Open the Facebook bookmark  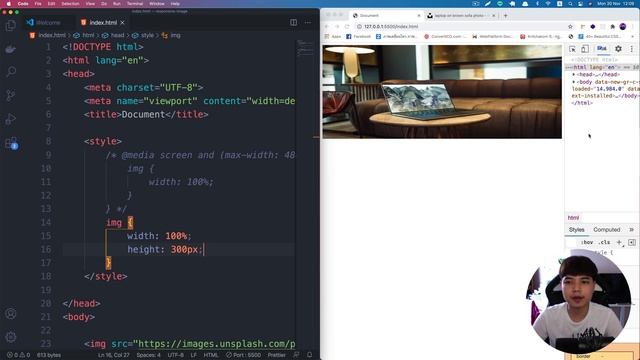(358, 37)
